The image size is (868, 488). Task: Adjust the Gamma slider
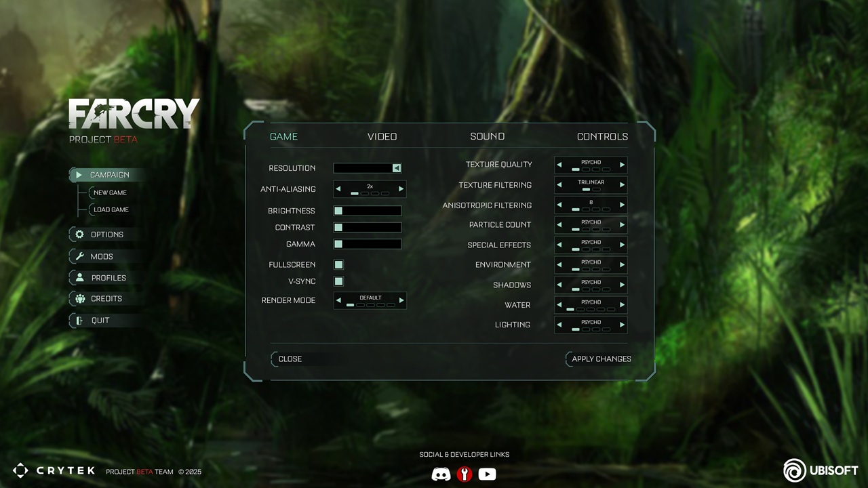[368, 244]
